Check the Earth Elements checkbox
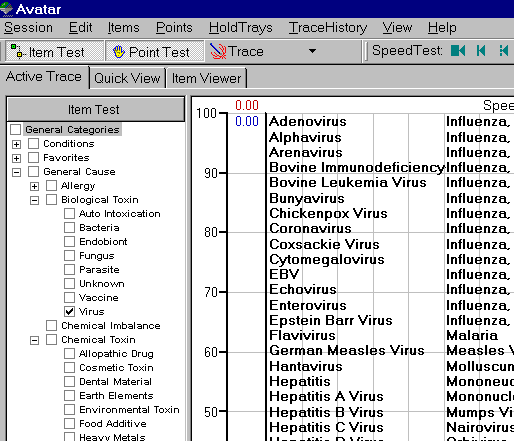 (x=69, y=395)
